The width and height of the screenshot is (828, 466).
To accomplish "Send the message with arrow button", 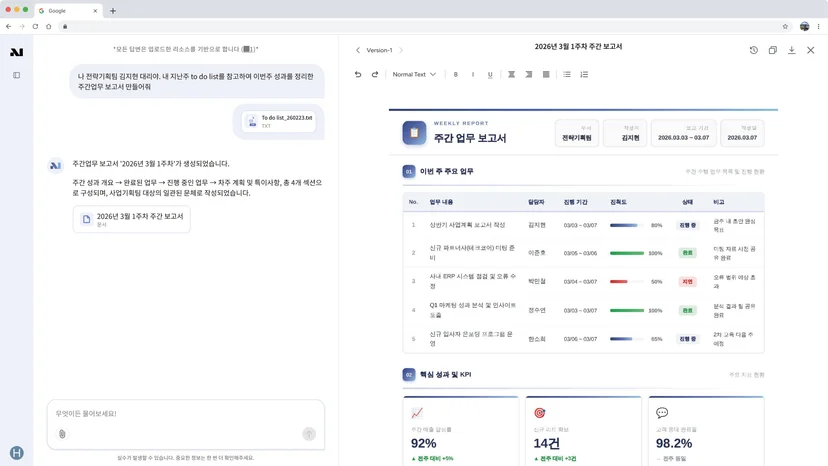I will [309, 434].
